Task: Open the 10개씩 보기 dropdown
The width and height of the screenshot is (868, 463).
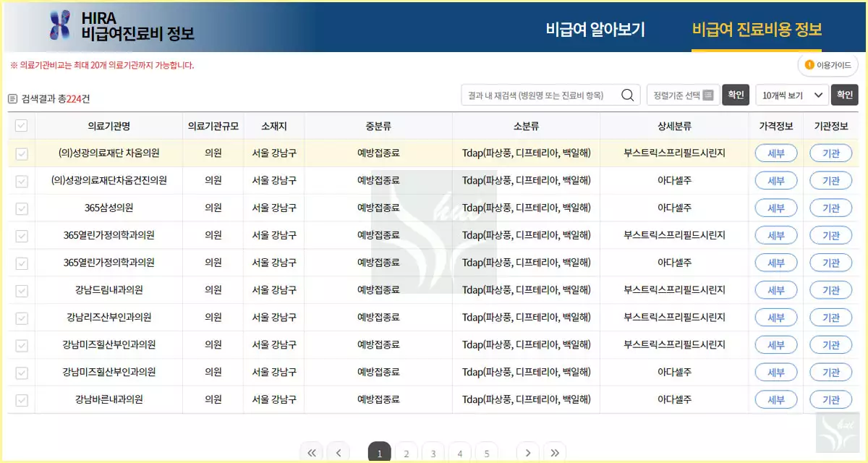Action: [x=791, y=94]
